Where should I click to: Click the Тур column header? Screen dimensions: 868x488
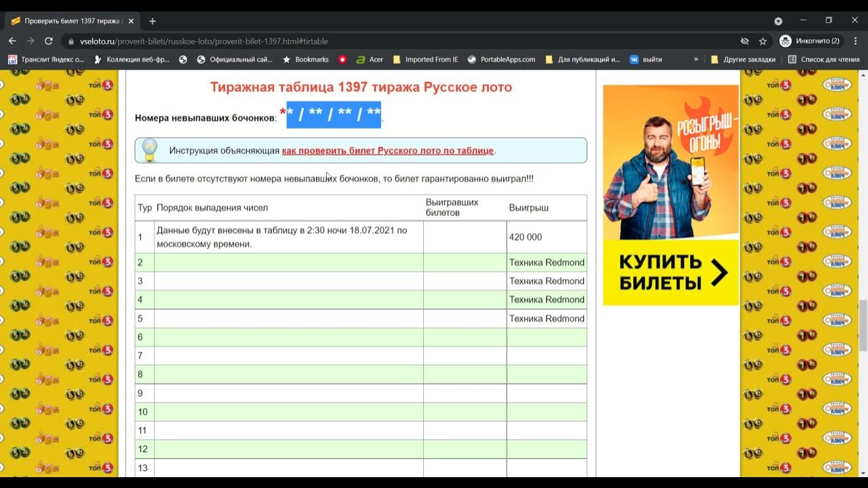point(145,207)
